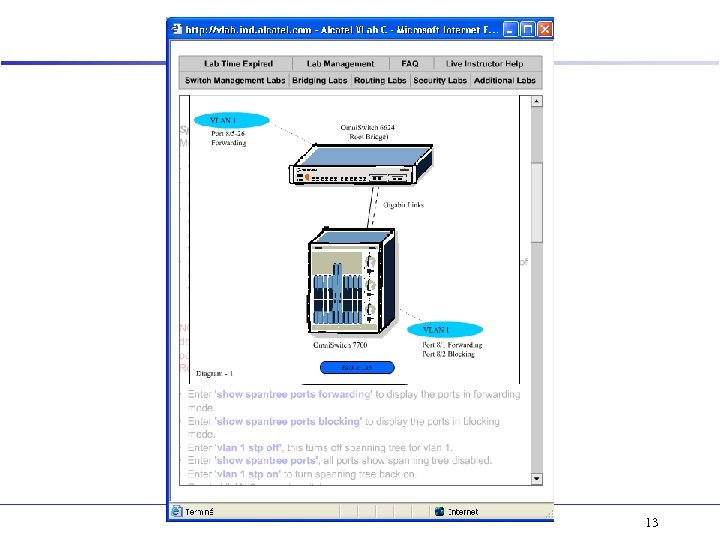Screen dimensions: 720x540
Task: Click the top VLAN 1 ellipse
Action: coord(231,120)
